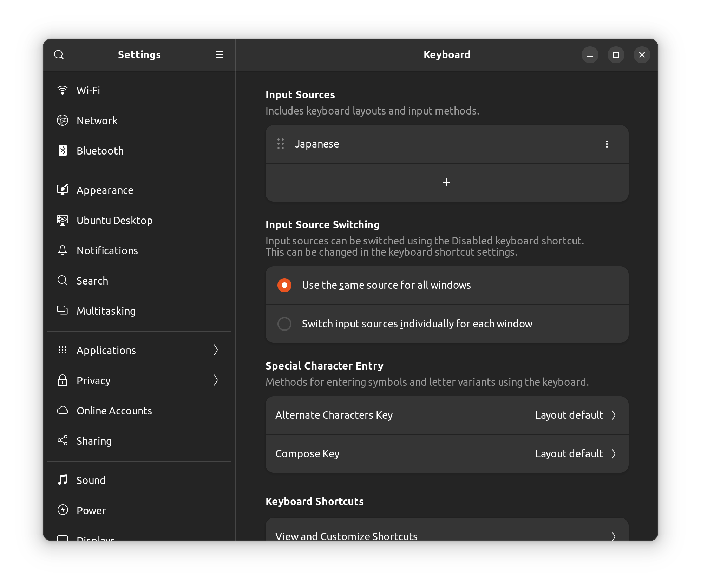Click the Ubuntu Desktop sidebar icon

point(63,220)
